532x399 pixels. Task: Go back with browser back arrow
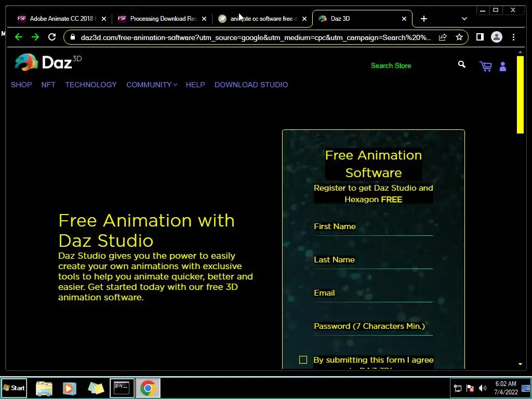19,37
